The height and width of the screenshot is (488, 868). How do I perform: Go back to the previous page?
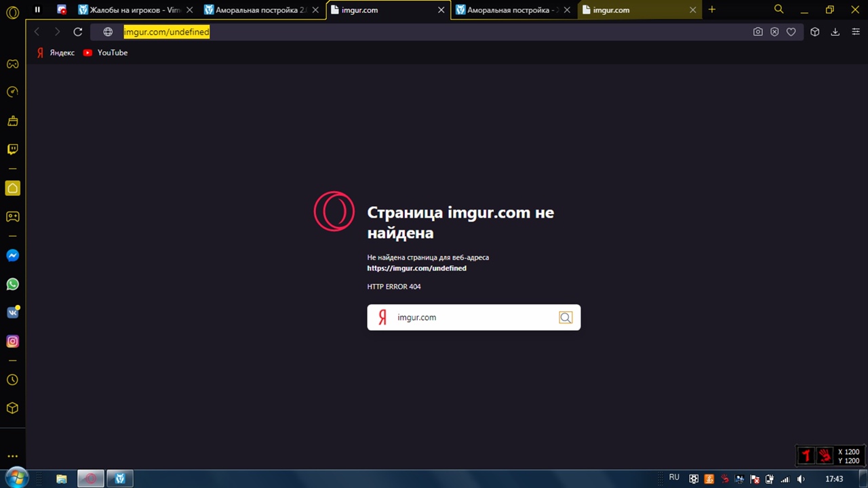(37, 32)
